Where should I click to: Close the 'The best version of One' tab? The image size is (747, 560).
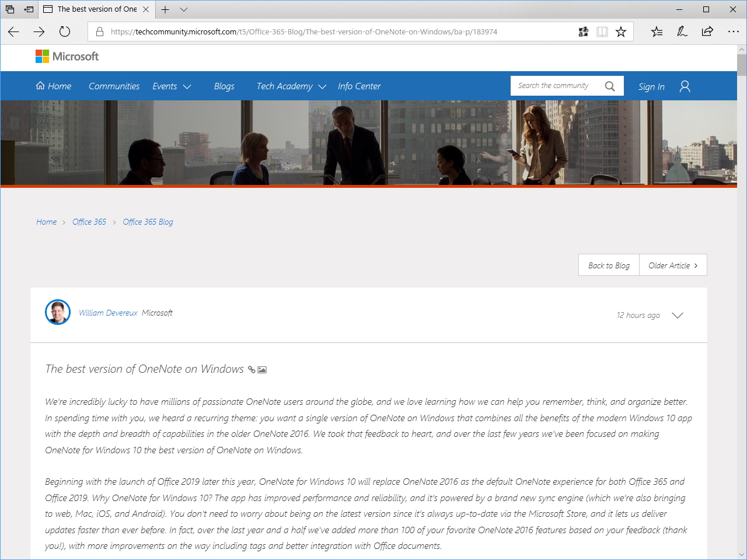pyautogui.click(x=146, y=9)
